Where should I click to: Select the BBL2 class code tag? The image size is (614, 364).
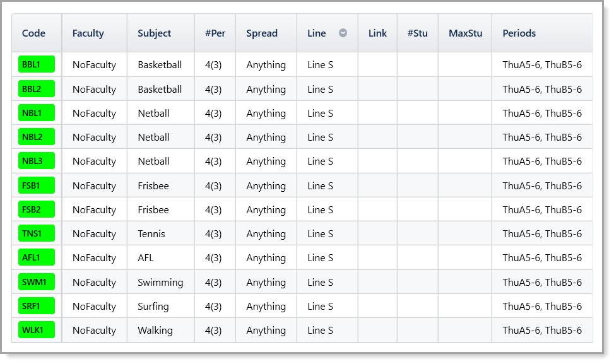(37, 89)
